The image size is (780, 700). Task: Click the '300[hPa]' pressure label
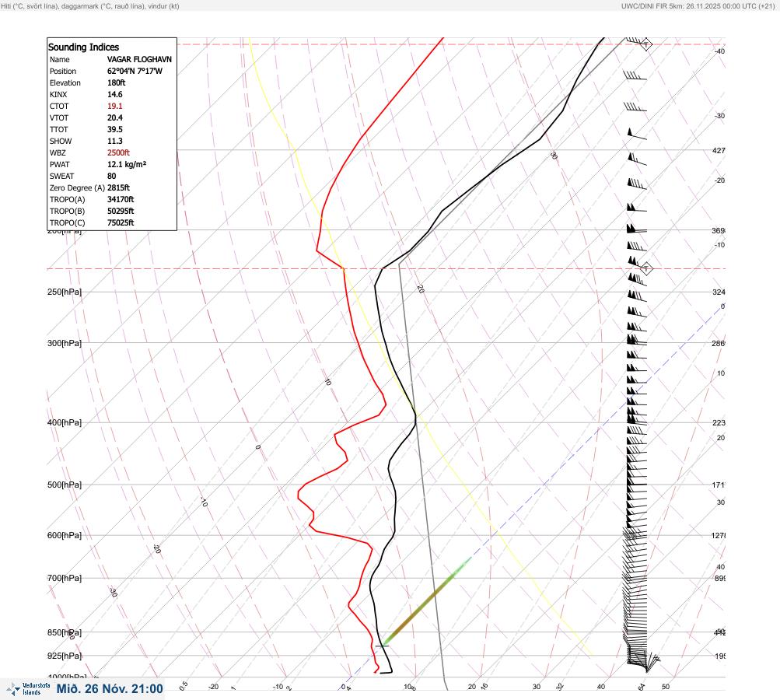[x=65, y=343]
